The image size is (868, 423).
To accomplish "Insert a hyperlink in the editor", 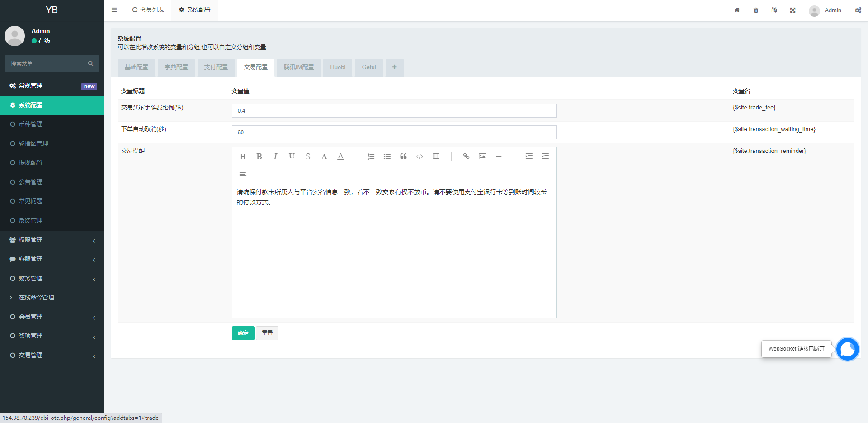I will pyautogui.click(x=466, y=157).
